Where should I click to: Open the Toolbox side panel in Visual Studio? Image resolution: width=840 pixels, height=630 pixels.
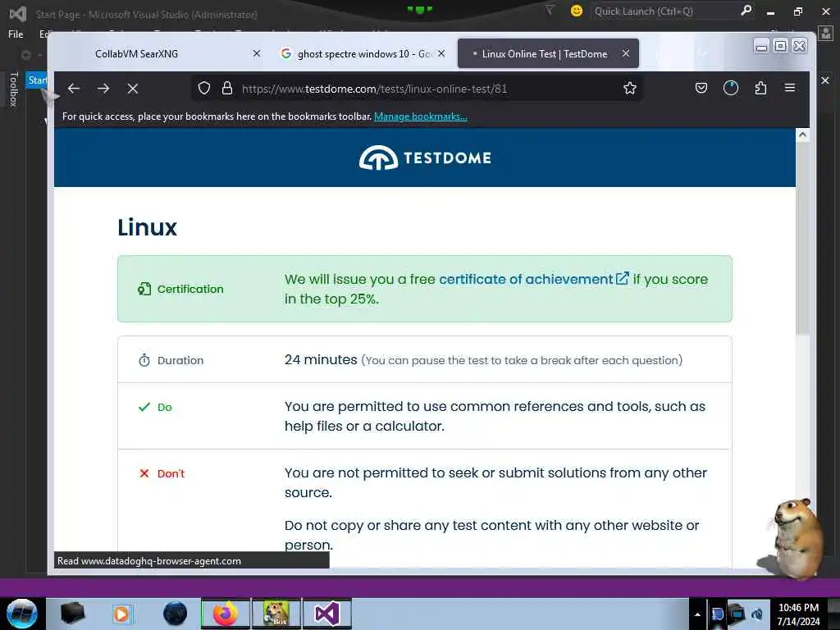coord(14,89)
